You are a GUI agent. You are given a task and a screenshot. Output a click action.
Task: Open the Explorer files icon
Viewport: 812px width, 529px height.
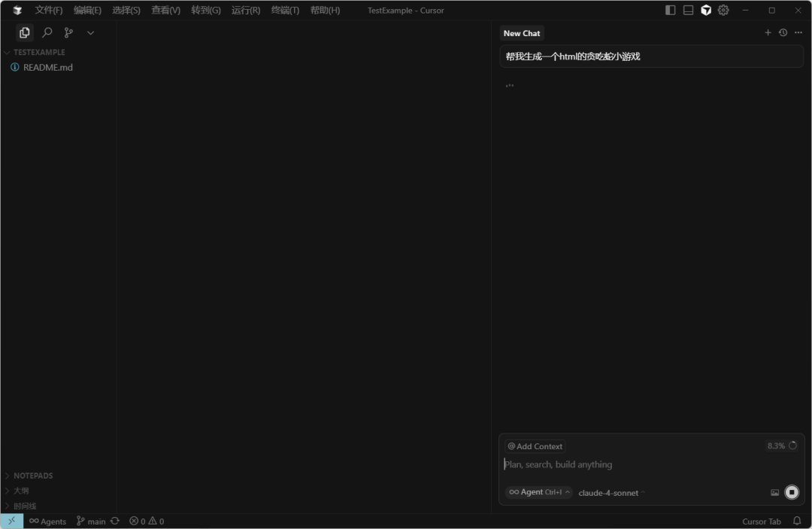[x=25, y=33]
